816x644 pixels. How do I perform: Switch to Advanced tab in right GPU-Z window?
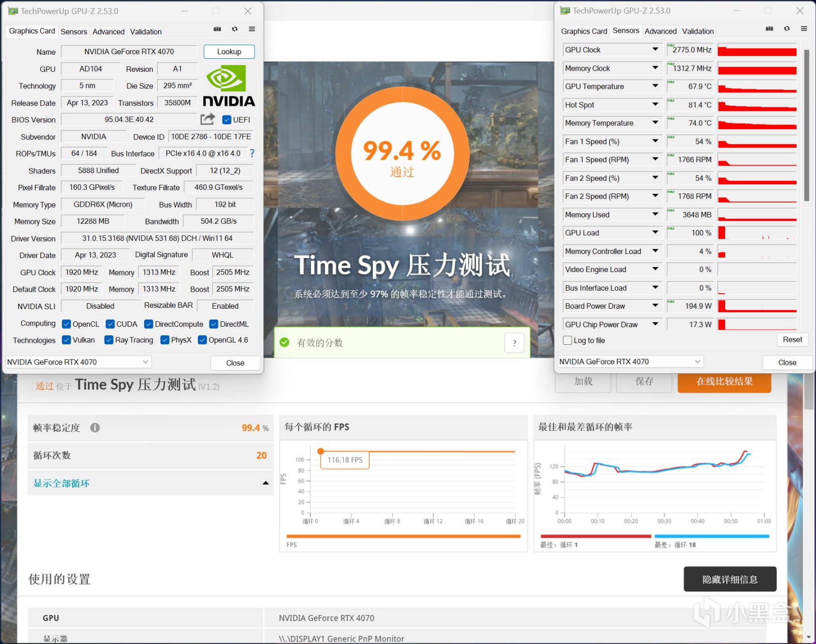click(661, 31)
